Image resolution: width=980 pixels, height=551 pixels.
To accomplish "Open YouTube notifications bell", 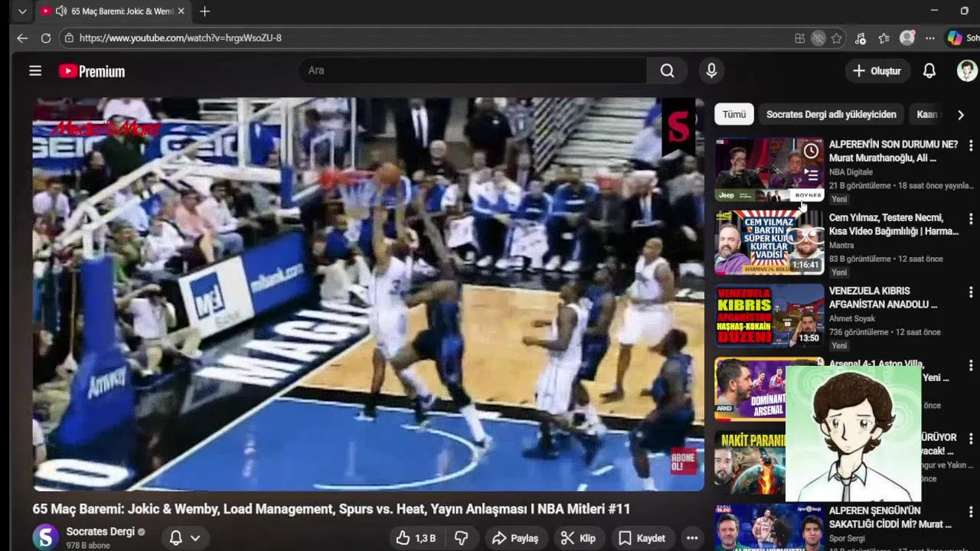I will pyautogui.click(x=929, y=71).
